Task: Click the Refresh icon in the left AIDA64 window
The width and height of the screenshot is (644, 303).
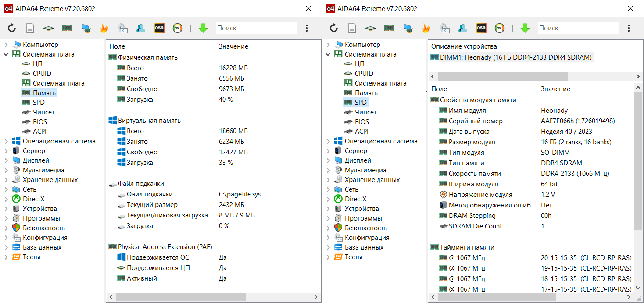Action: click(x=12, y=28)
